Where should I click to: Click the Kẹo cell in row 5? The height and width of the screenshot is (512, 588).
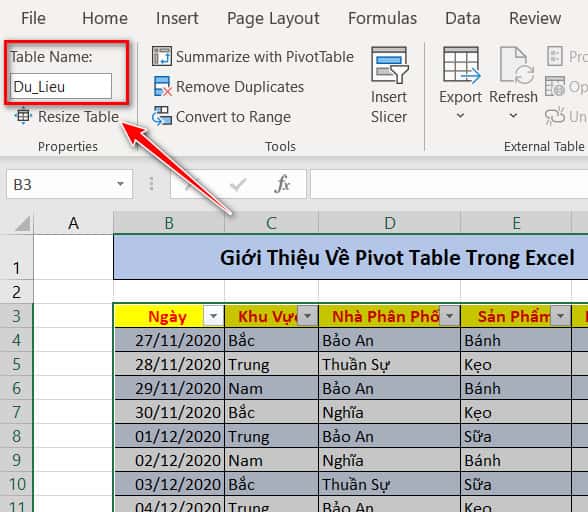(516, 364)
